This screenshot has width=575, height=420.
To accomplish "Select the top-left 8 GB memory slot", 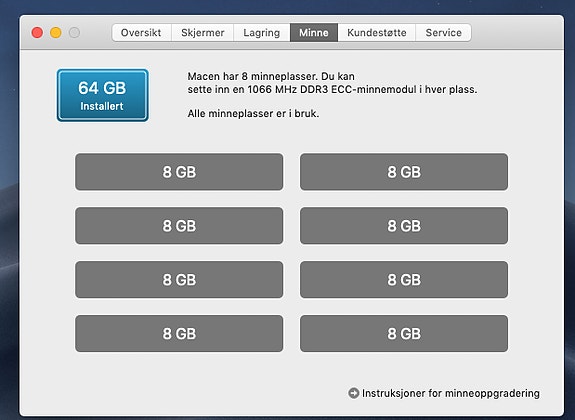I will [x=179, y=172].
